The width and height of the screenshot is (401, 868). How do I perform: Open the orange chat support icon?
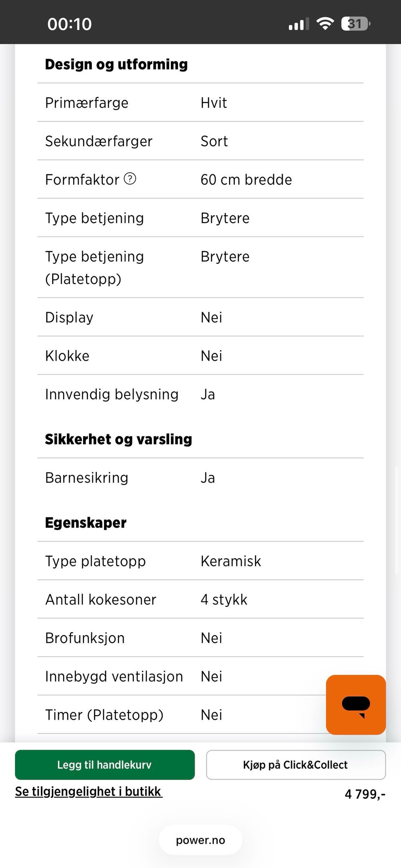tap(356, 705)
